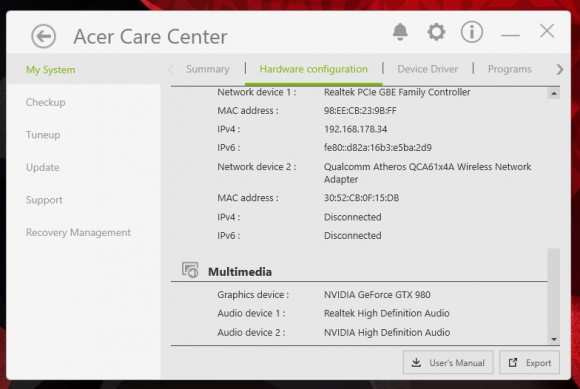Select MAC address 98:EE:CB:23:9B:FF

(360, 111)
